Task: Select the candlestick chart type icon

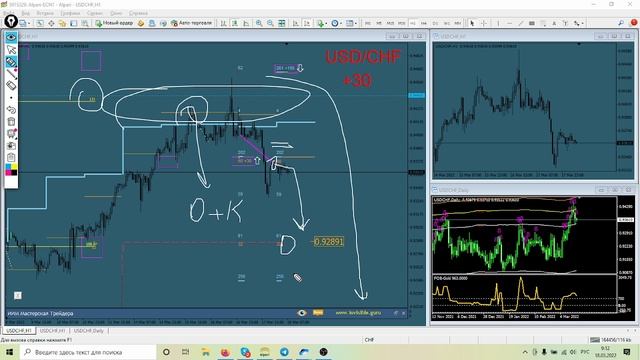Action: coord(235,24)
